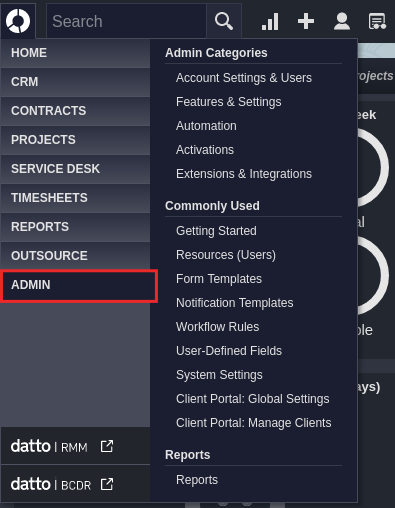Viewport: 395px width, 508px height.
Task: Click the Autotask logo menu icon
Action: [18, 21]
